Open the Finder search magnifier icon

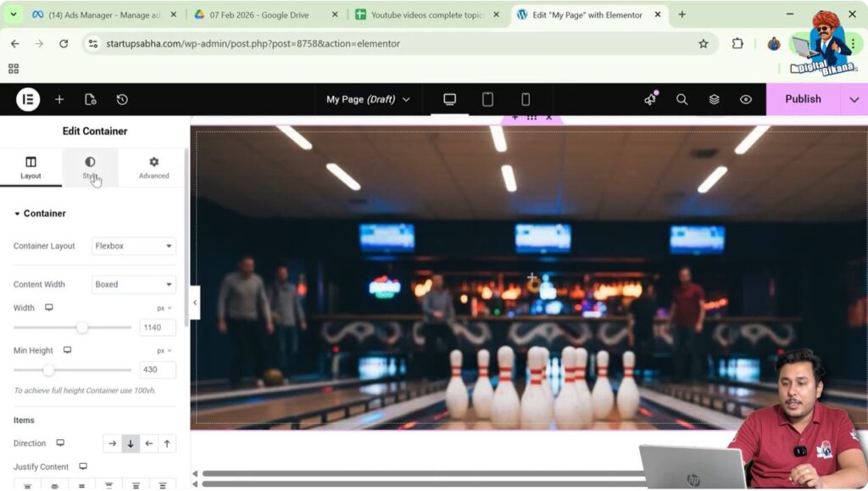[x=682, y=99]
